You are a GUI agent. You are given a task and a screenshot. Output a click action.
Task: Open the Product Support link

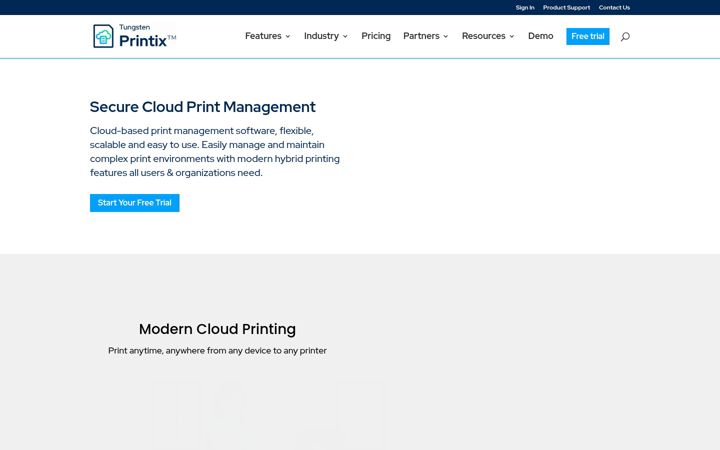(566, 7)
